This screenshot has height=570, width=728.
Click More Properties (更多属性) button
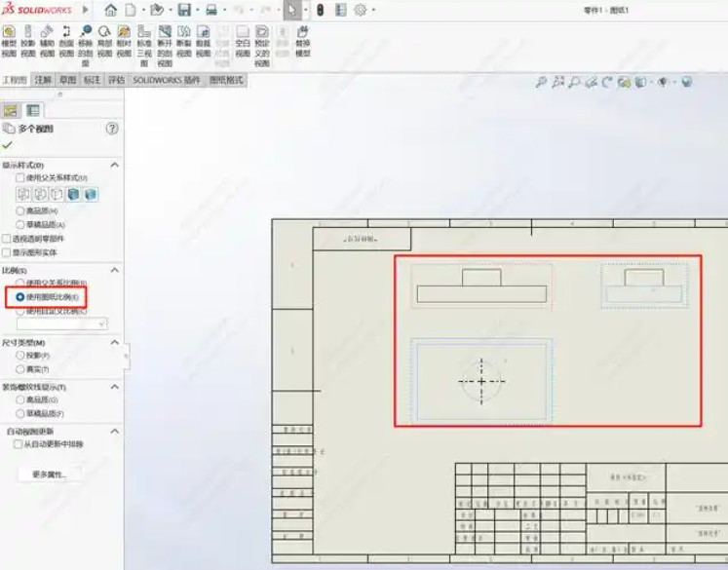click(49, 474)
